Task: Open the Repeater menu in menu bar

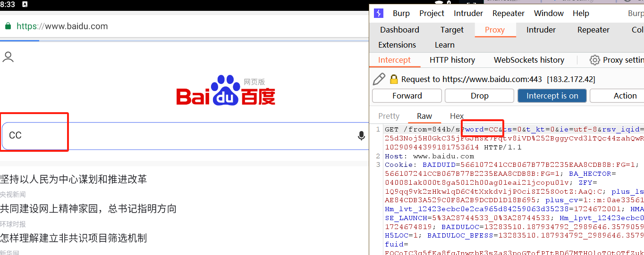Action: [x=508, y=13]
